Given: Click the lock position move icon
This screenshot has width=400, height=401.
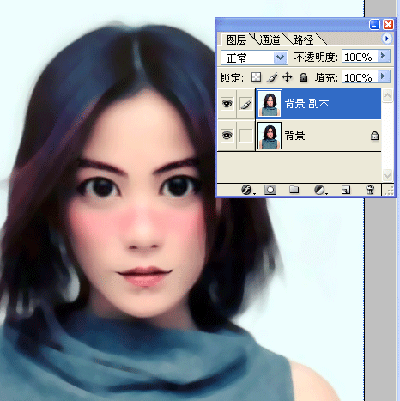Looking at the screenshot, I should point(287,78).
